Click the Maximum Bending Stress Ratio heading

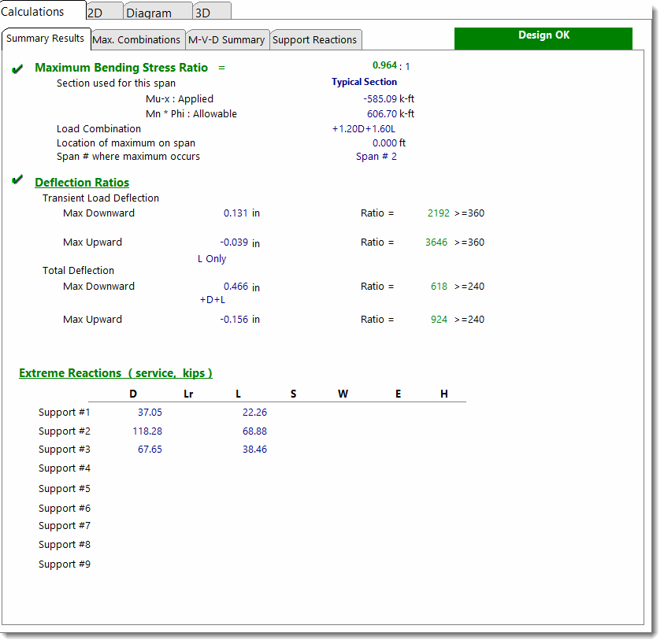coord(121,68)
